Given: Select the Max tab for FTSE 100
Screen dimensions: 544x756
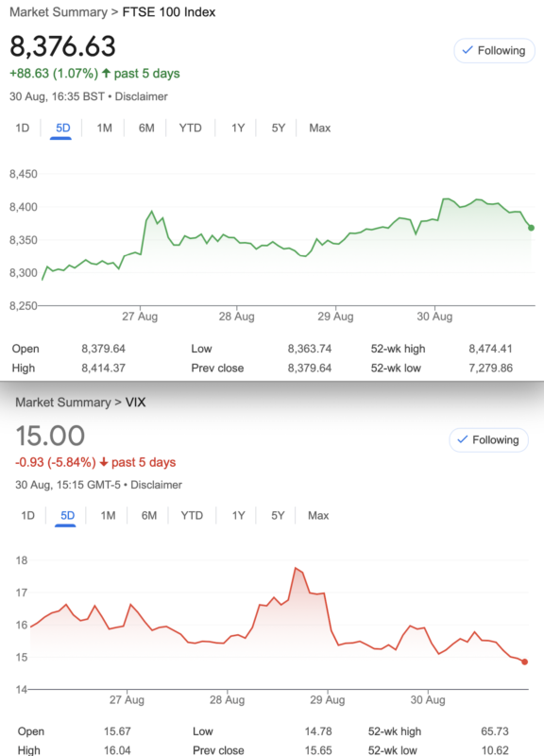Looking at the screenshot, I should (x=320, y=128).
